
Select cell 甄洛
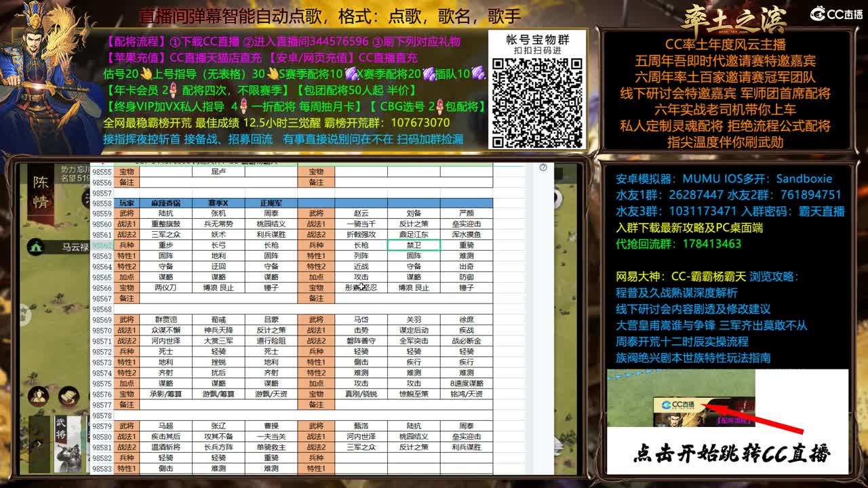pos(361,426)
